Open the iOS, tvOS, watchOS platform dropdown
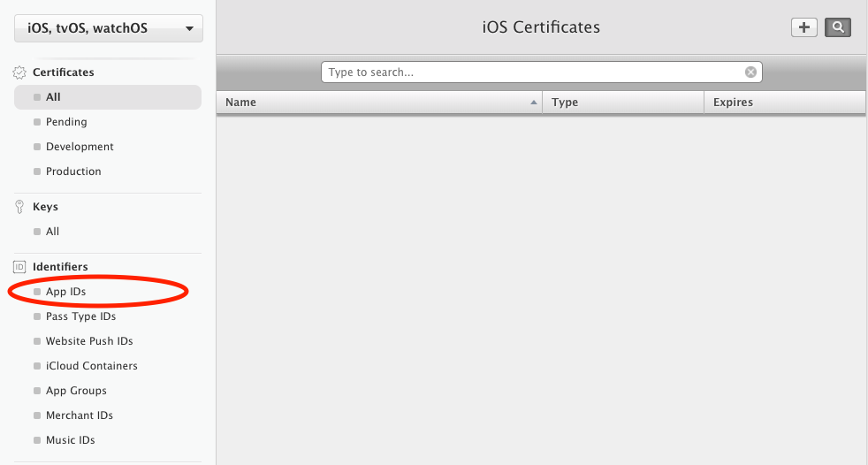The height and width of the screenshot is (465, 868). tap(109, 28)
